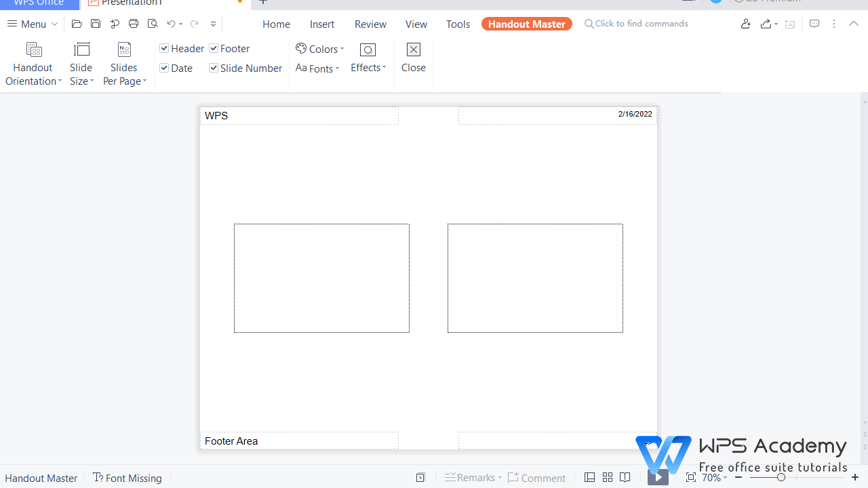Open the Effects options
868x488 pixels.
pyautogui.click(x=368, y=58)
